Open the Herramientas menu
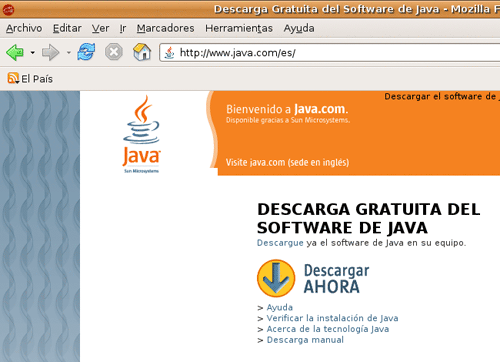 (x=239, y=28)
